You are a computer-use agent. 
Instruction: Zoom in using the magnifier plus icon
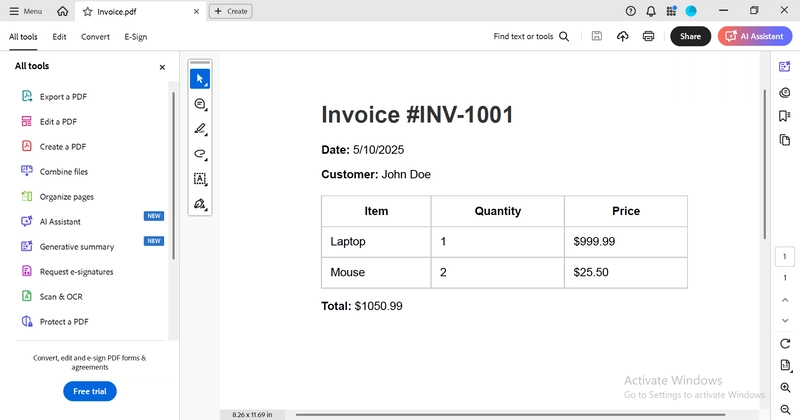click(x=785, y=388)
